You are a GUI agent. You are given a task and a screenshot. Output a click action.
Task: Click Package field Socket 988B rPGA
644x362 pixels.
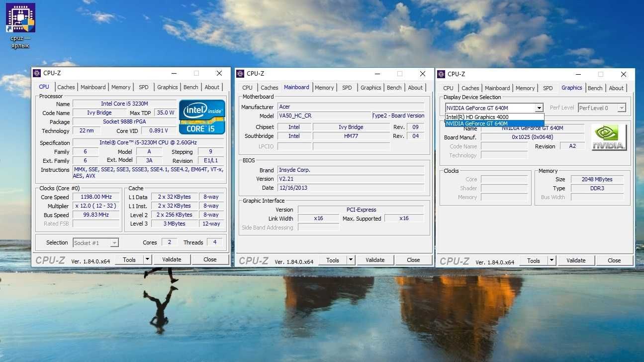click(124, 121)
